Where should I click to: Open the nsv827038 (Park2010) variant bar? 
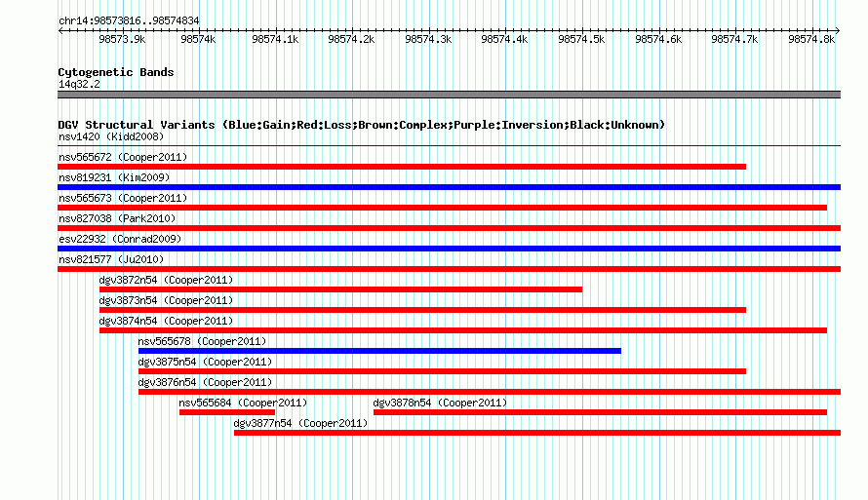pyautogui.click(x=449, y=228)
